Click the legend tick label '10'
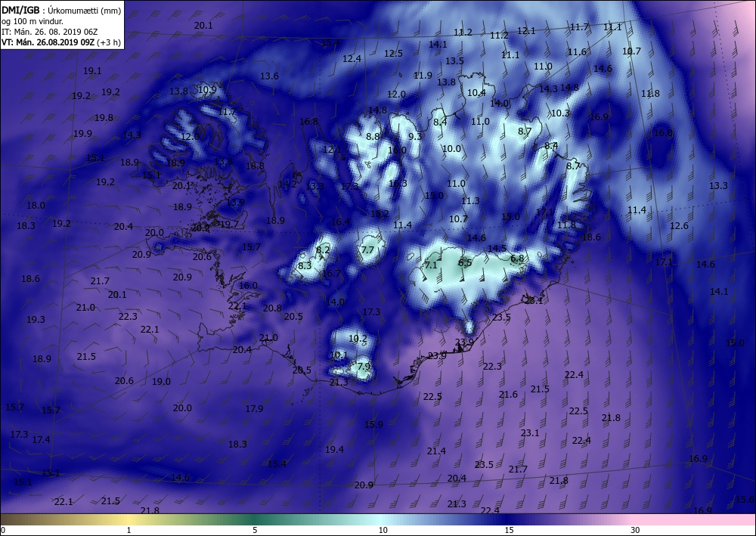 pyautogui.click(x=383, y=530)
